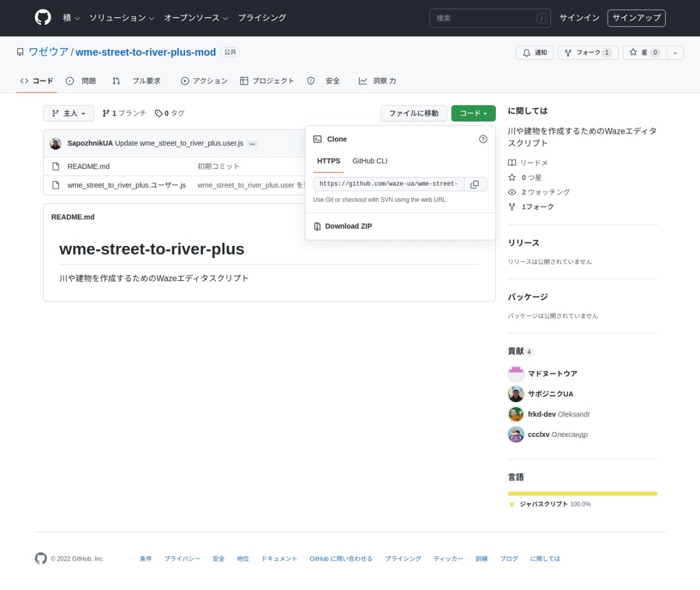Open the README.md file link
The height and width of the screenshot is (590, 700).
(88, 166)
